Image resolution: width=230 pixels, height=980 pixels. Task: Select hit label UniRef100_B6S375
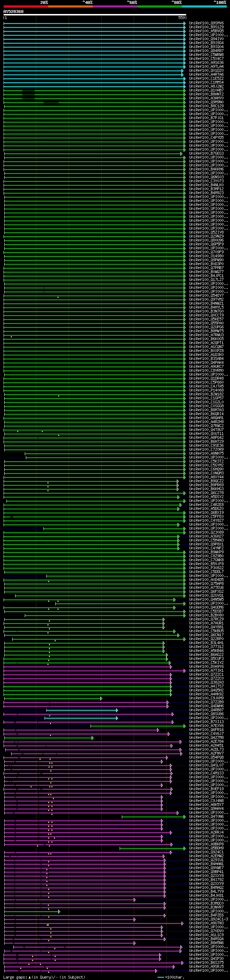(206, 962)
